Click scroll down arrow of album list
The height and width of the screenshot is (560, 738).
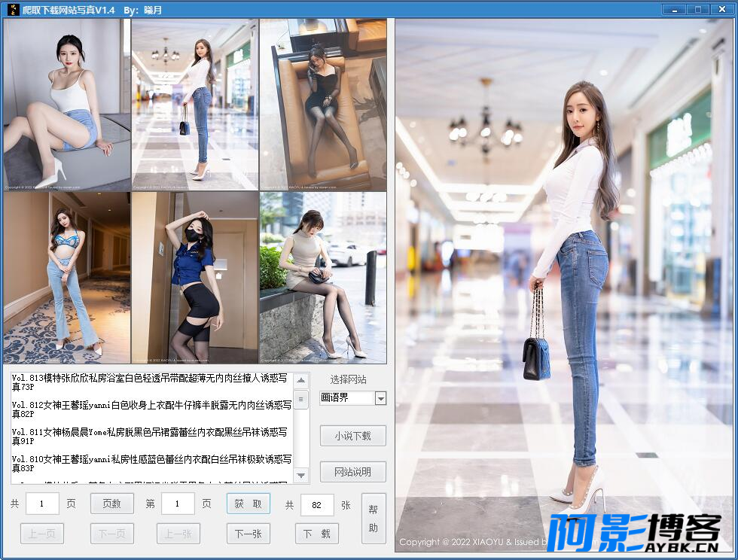[x=301, y=475]
